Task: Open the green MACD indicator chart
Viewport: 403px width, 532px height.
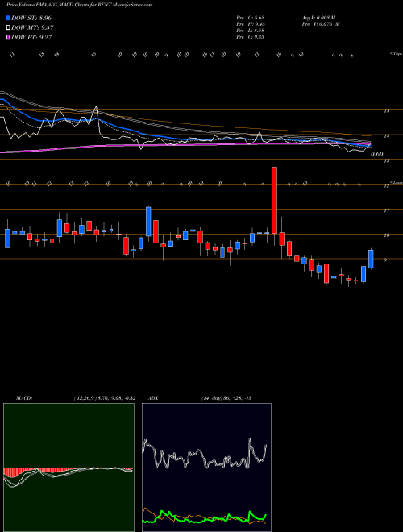Action: tap(69, 468)
